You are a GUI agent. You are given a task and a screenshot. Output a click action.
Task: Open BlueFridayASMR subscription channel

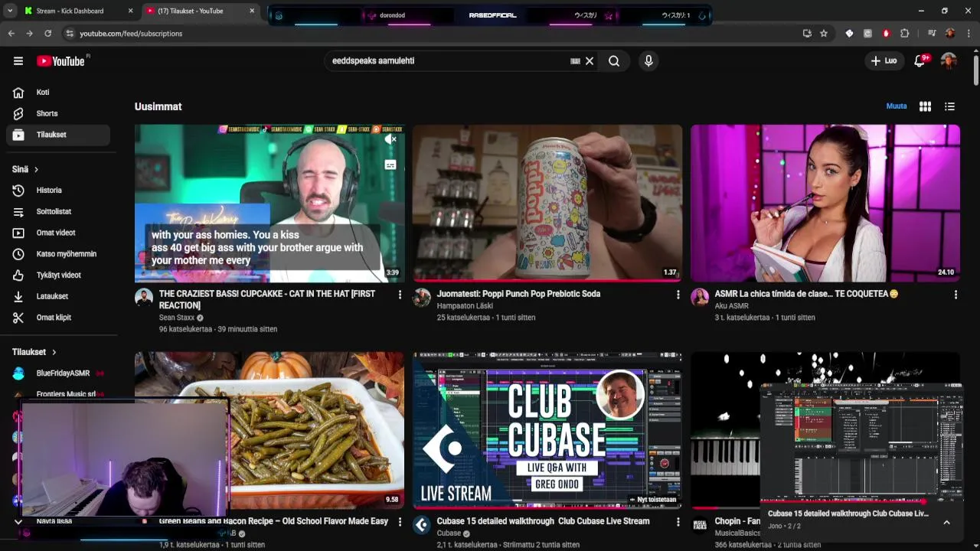pos(58,373)
